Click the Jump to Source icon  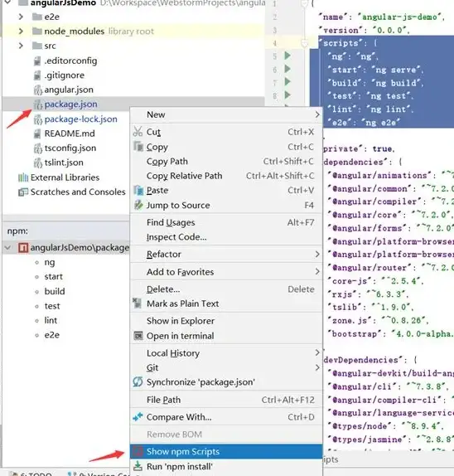tap(138, 205)
